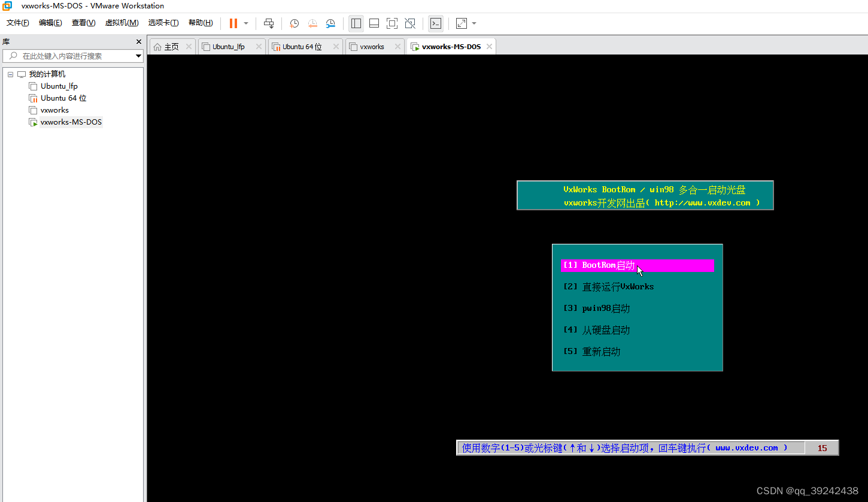Switch to the Ubuntu 64 位 tab
The image size is (868, 502).
305,46
